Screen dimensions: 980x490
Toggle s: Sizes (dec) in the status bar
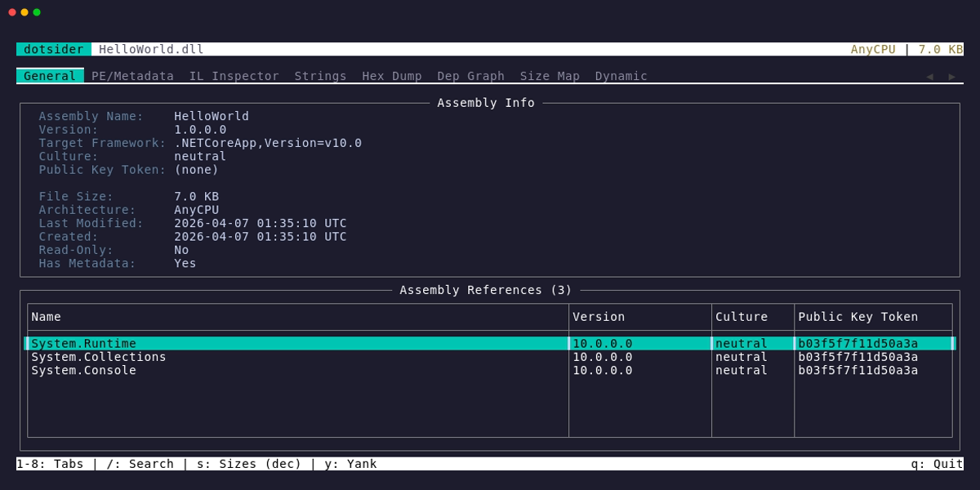249,464
